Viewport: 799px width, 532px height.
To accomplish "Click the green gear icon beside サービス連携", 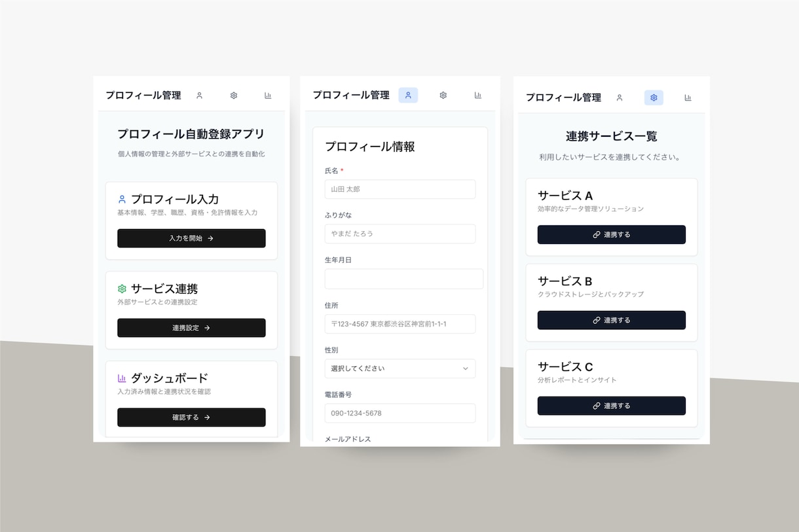I will pos(122,289).
